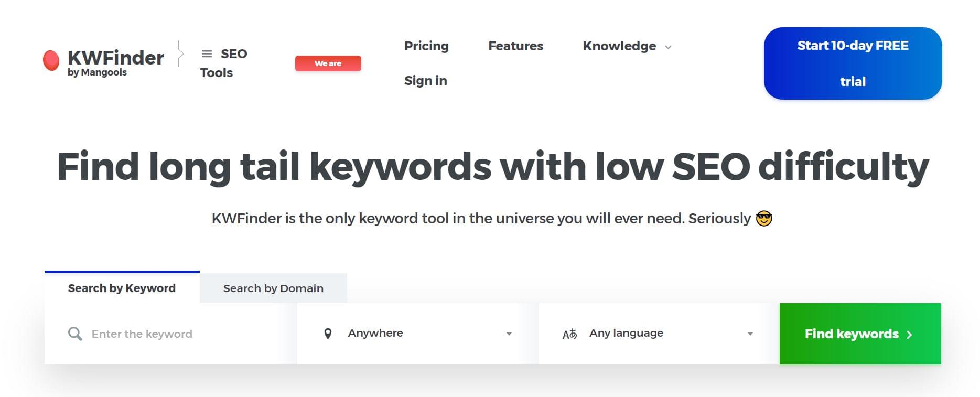Switch to the Search by Domain tab
This screenshot has height=397, width=980.
[x=273, y=288]
